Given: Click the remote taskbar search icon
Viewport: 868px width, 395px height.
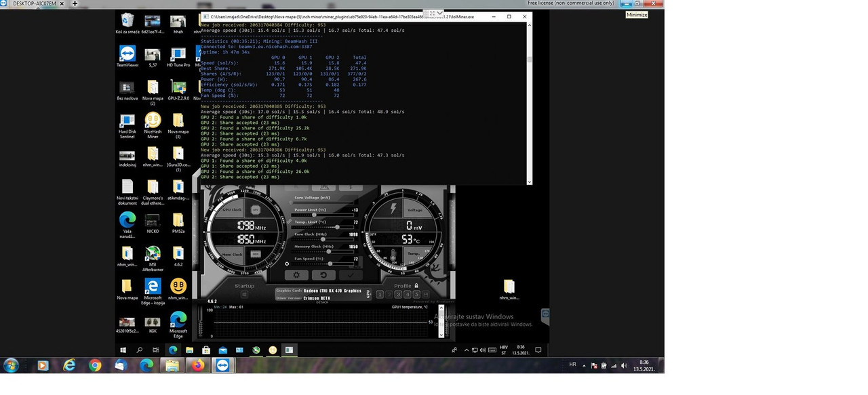Looking at the screenshot, I should (x=140, y=350).
